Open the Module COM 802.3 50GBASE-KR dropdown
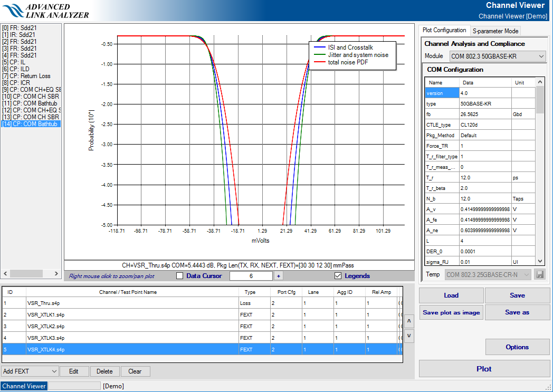This screenshot has width=553, height=392. pos(497,56)
